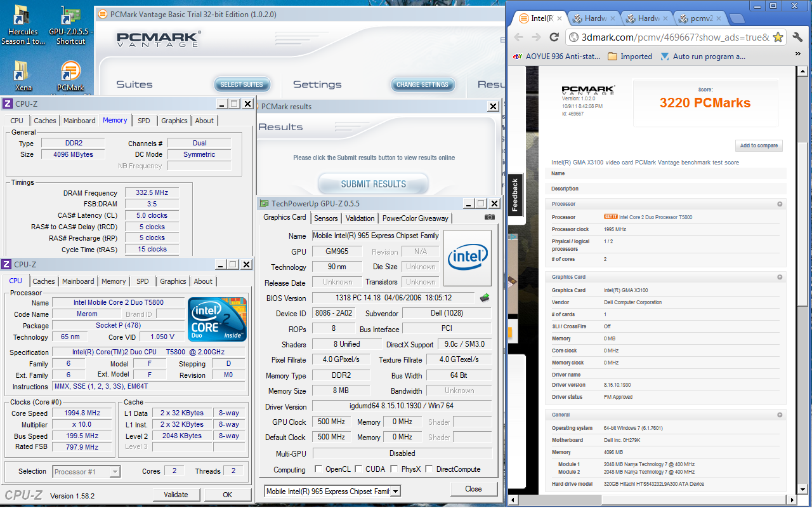The height and width of the screenshot is (508, 812).
Task: Open the AOYUE 936 Anti-stat bookmark
Action: click(x=556, y=57)
